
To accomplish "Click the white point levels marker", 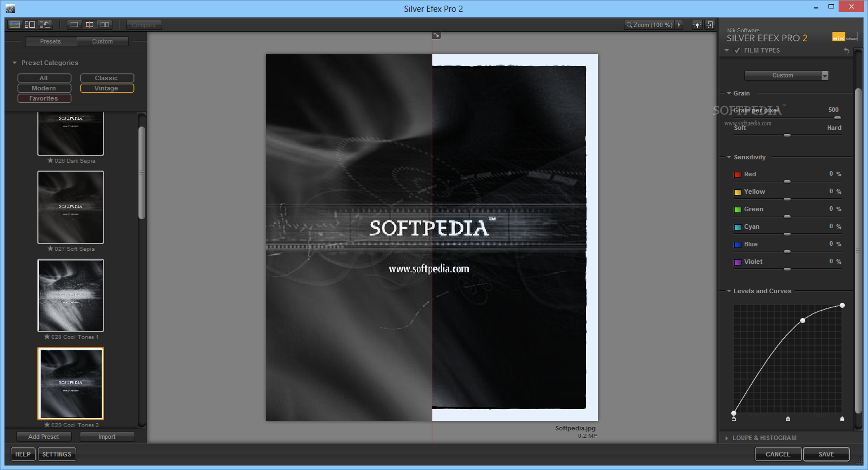I will coord(842,419).
